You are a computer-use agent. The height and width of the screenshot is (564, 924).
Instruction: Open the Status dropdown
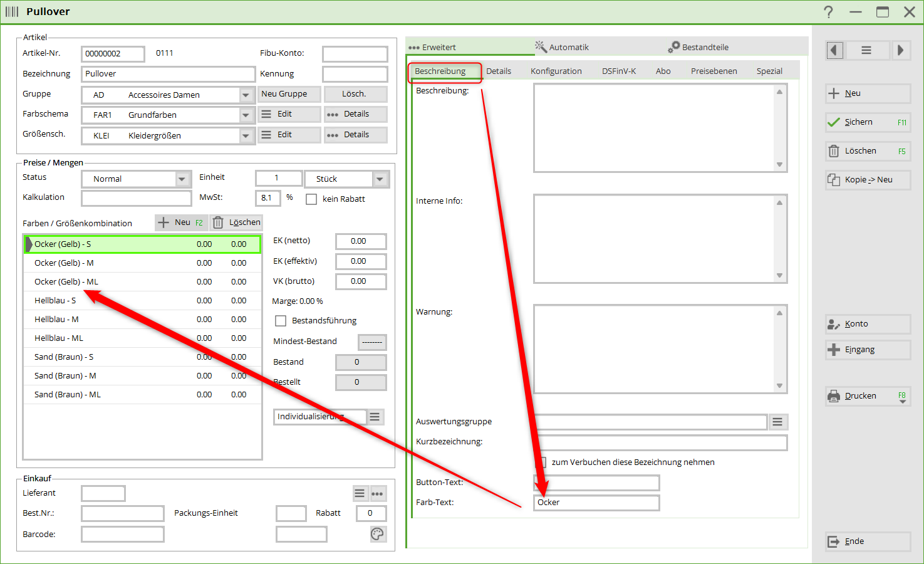point(182,179)
